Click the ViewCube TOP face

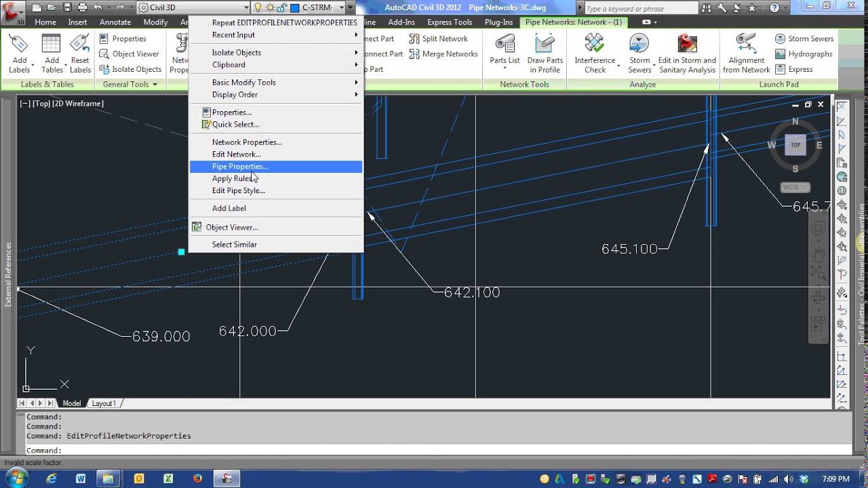coord(795,145)
